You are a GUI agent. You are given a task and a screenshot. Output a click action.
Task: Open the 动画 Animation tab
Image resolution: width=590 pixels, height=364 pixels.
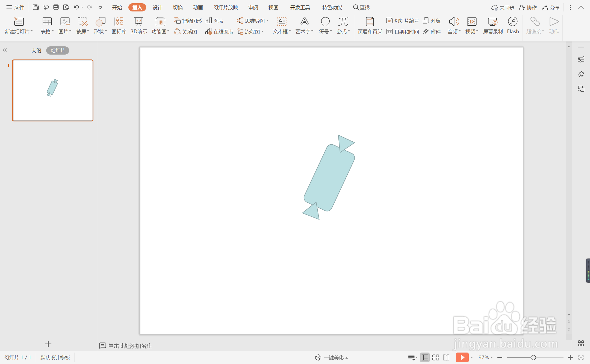click(x=198, y=7)
